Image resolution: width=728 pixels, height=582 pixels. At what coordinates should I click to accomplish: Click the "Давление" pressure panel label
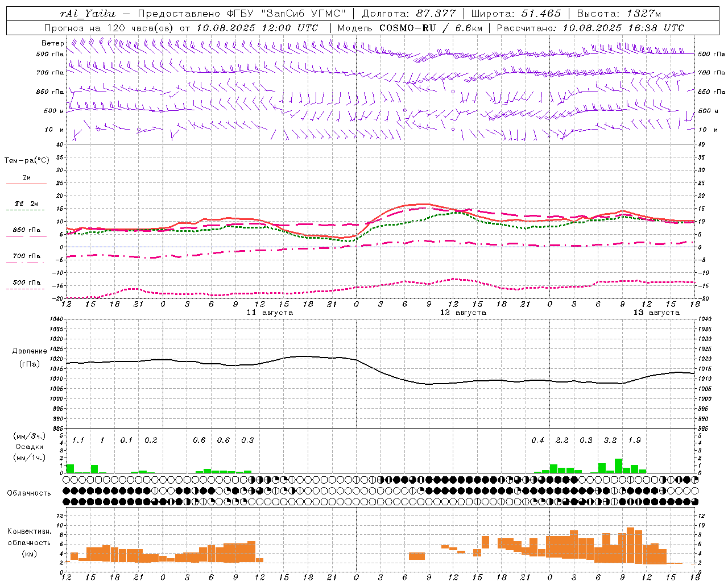30,351
